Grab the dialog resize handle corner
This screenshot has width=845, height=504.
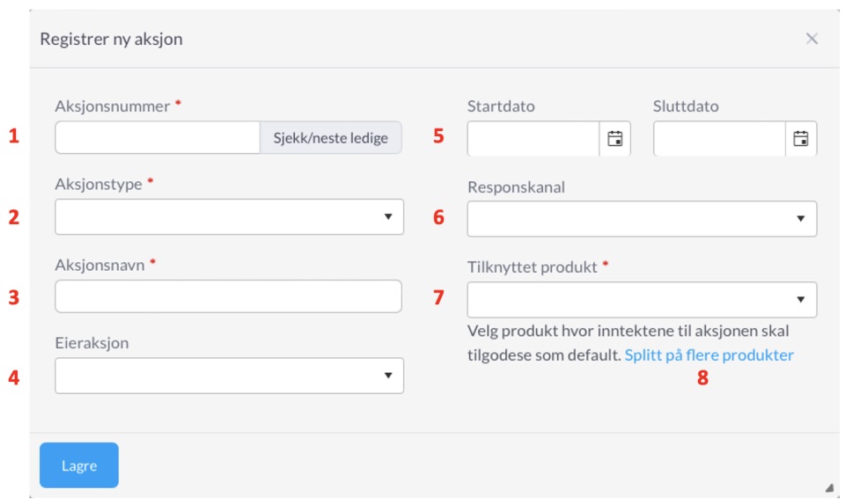pyautogui.click(x=829, y=488)
